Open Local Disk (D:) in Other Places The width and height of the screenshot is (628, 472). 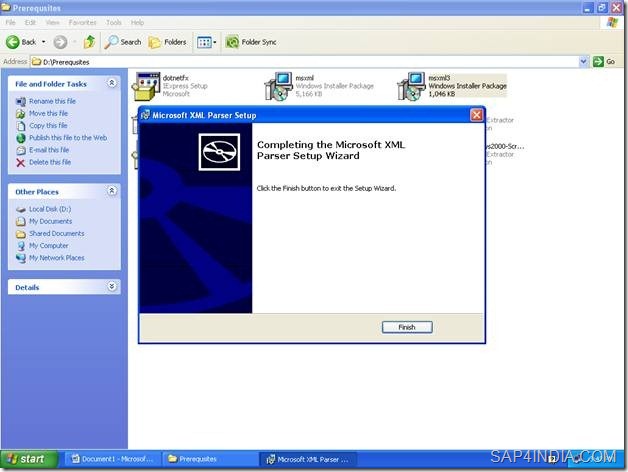50,209
